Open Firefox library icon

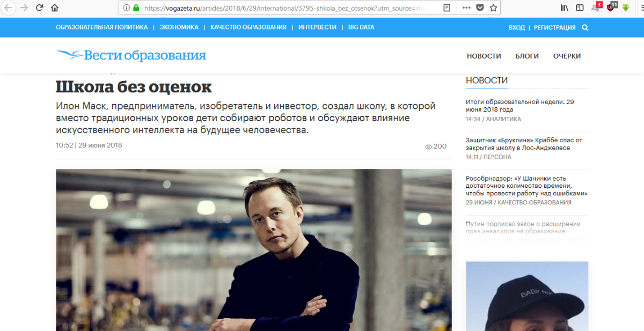[565, 8]
